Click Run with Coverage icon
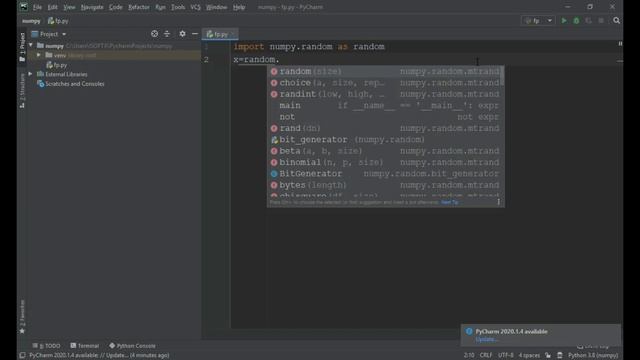 click(x=589, y=20)
